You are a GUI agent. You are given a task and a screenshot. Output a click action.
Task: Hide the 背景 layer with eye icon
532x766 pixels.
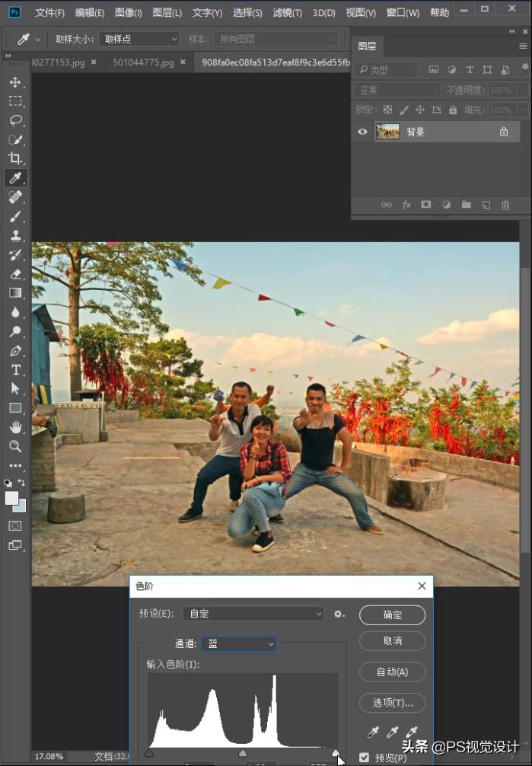[362, 132]
